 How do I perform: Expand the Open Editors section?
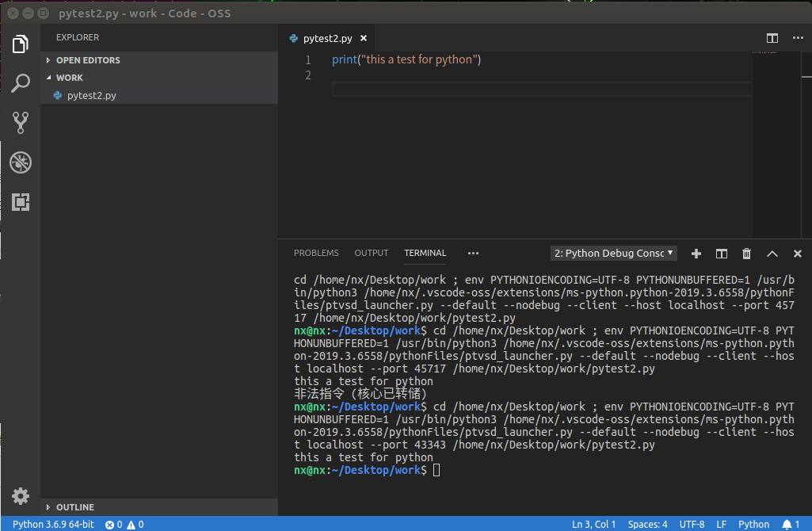click(87, 60)
